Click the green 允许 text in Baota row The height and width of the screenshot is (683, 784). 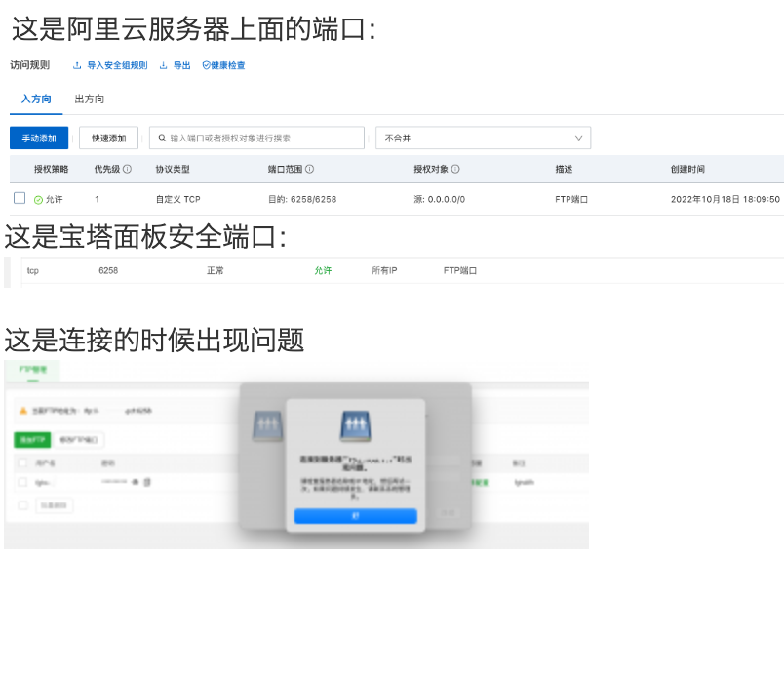[323, 270]
